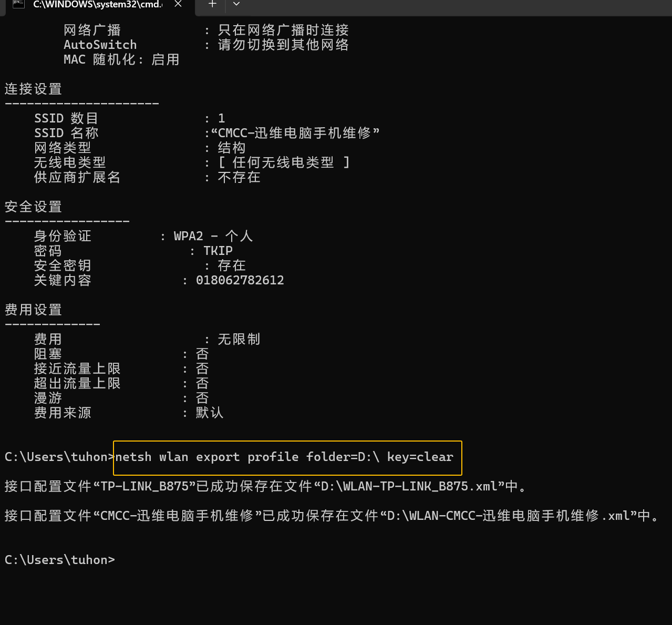Click the 默认 cost source value
Image resolution: width=672 pixels, height=625 pixels.
[x=210, y=413]
